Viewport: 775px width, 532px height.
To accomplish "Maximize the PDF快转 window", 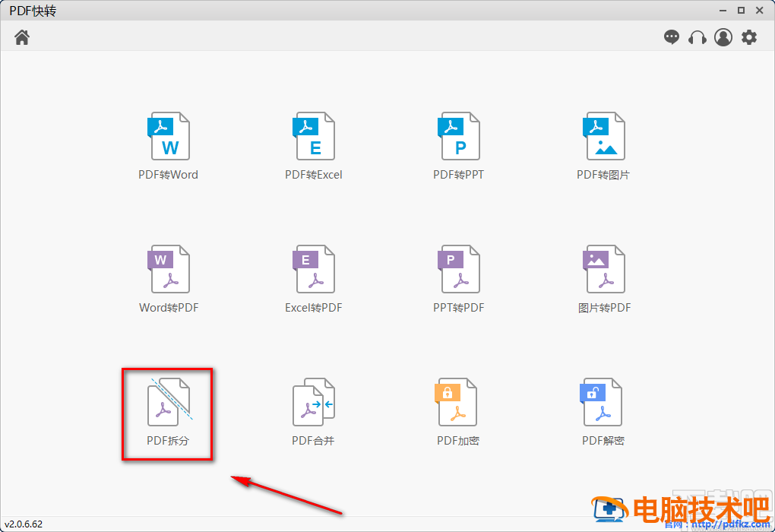I will tap(741, 11).
